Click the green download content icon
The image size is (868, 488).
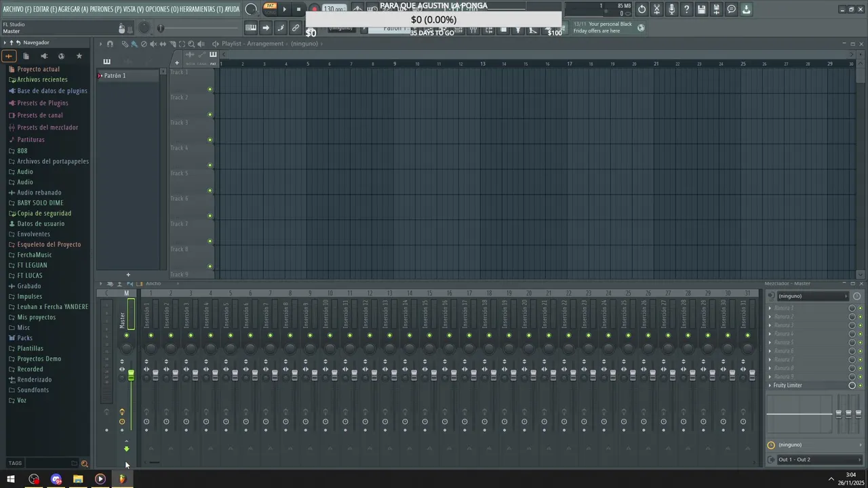pos(747,9)
